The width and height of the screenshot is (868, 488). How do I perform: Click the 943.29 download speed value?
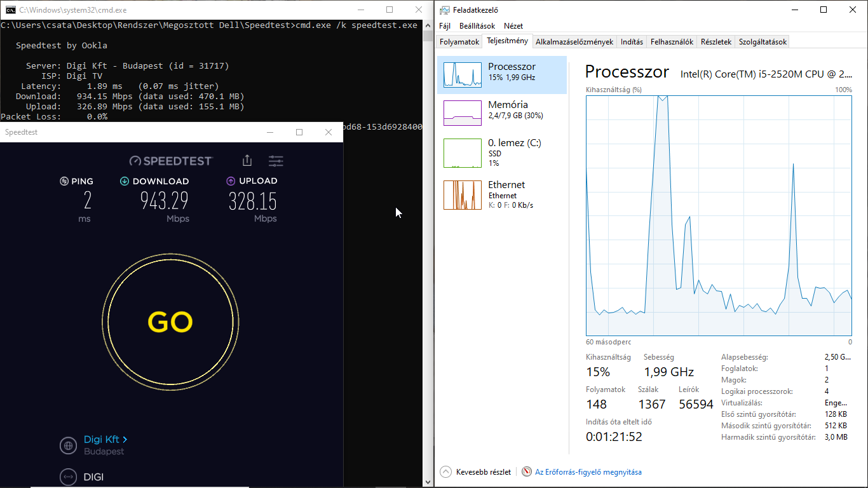pyautogui.click(x=164, y=201)
